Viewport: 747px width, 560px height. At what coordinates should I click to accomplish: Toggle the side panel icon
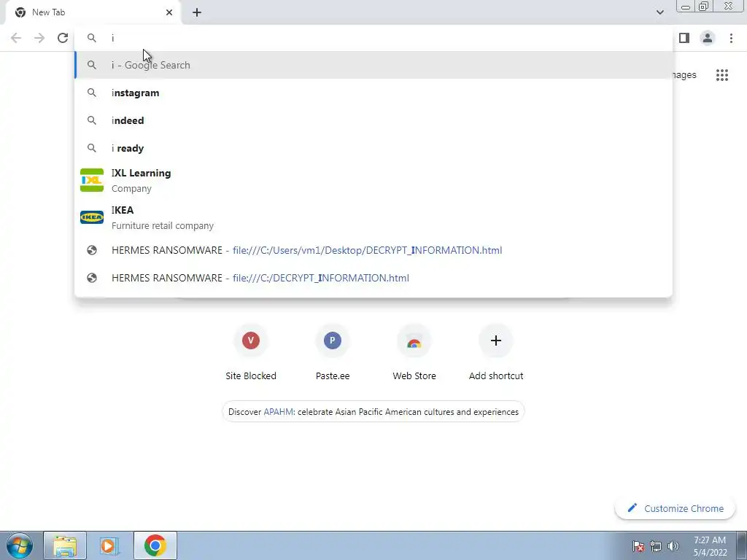(684, 38)
